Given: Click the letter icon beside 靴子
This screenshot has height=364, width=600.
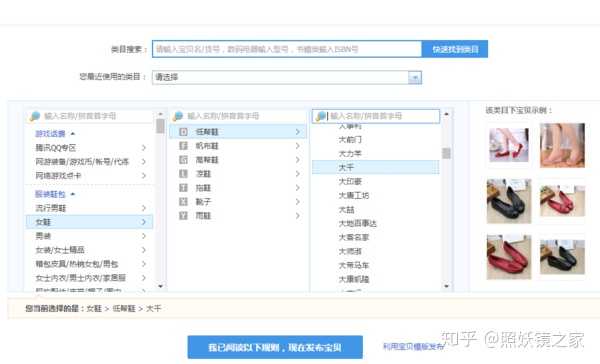Looking at the screenshot, I should point(184,202).
